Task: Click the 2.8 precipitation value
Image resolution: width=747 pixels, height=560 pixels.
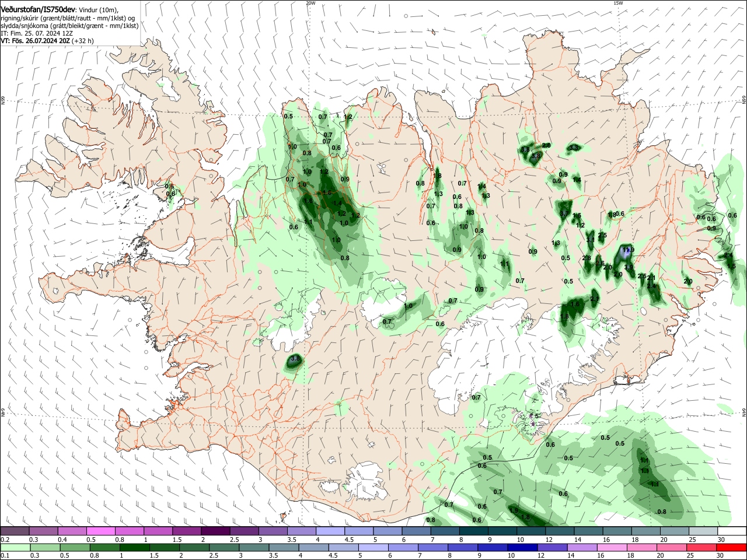Action: [587, 258]
